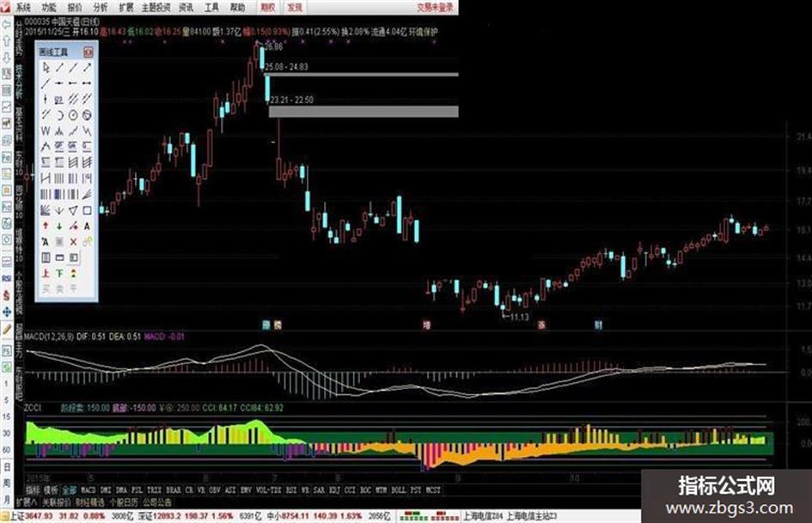The height and width of the screenshot is (523, 812).
Task: Click the 发现 button in top bar
Action: pos(294,7)
